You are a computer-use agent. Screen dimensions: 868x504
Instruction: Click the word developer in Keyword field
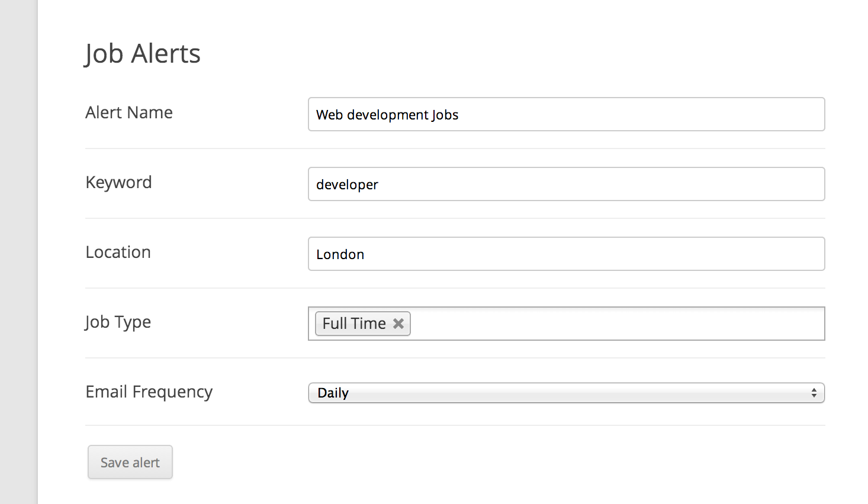(347, 185)
